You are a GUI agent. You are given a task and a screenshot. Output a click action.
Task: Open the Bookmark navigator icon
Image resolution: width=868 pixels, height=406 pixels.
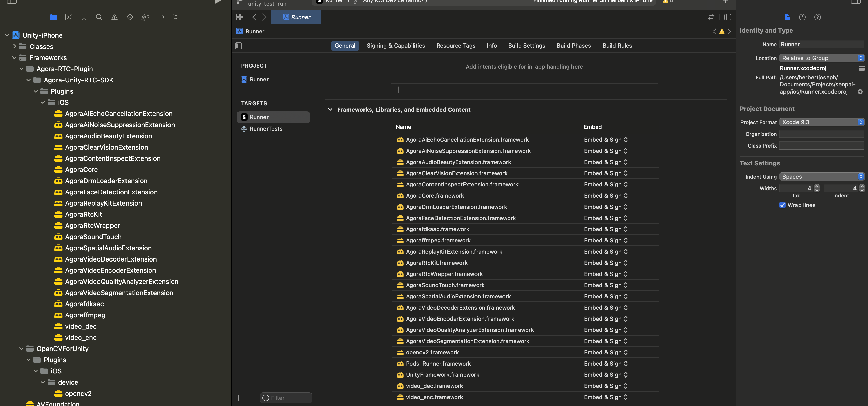point(84,17)
